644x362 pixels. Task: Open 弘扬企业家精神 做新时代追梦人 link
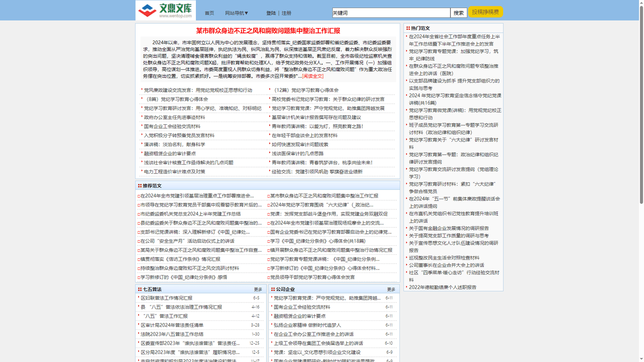coord(307,325)
